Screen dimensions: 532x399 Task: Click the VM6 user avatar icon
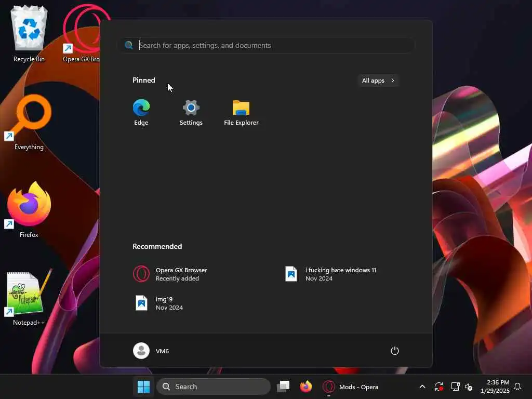pos(141,351)
